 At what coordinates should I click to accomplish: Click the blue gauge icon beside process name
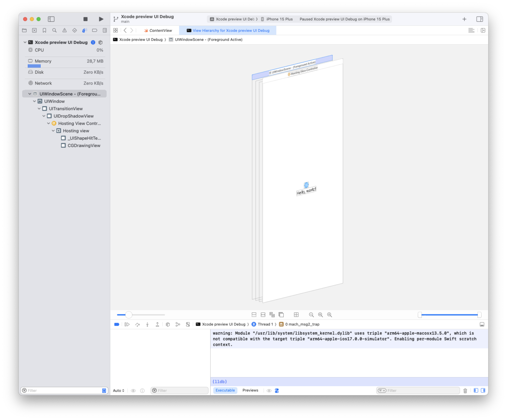93,42
